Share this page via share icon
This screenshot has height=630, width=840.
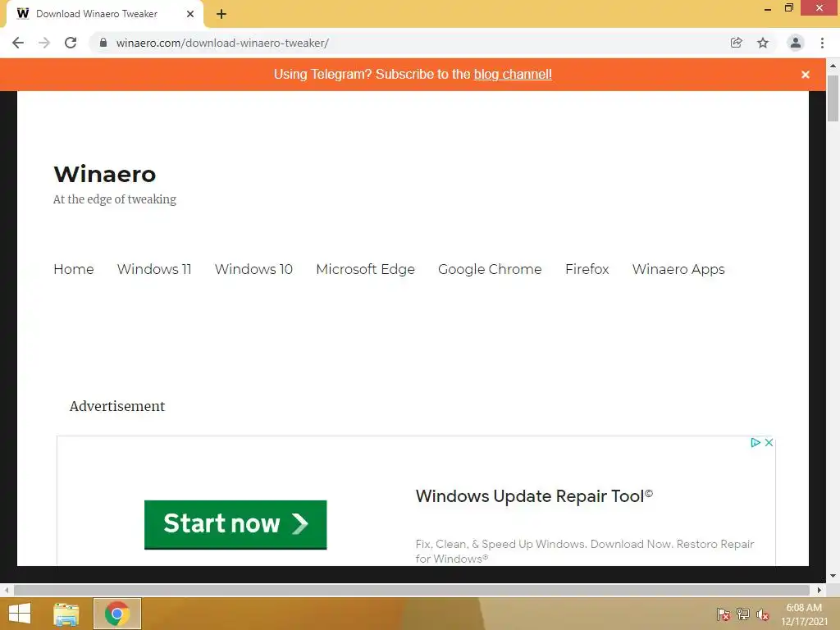736,43
